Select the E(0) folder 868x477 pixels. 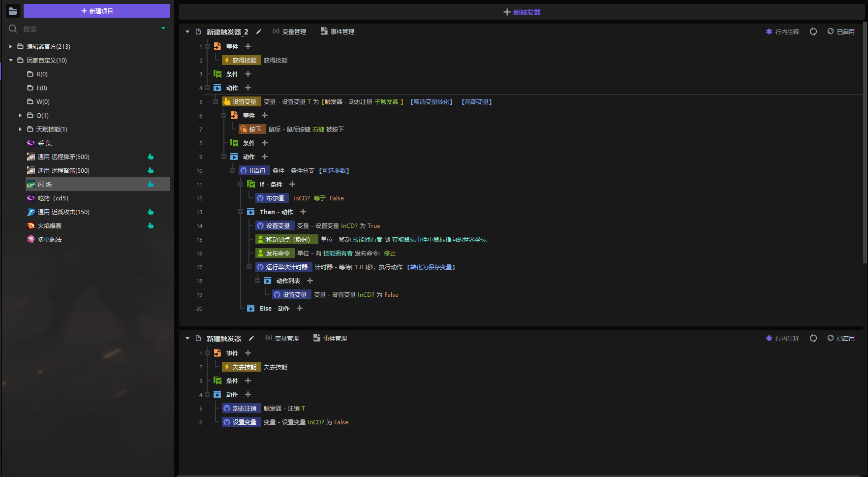pos(37,88)
